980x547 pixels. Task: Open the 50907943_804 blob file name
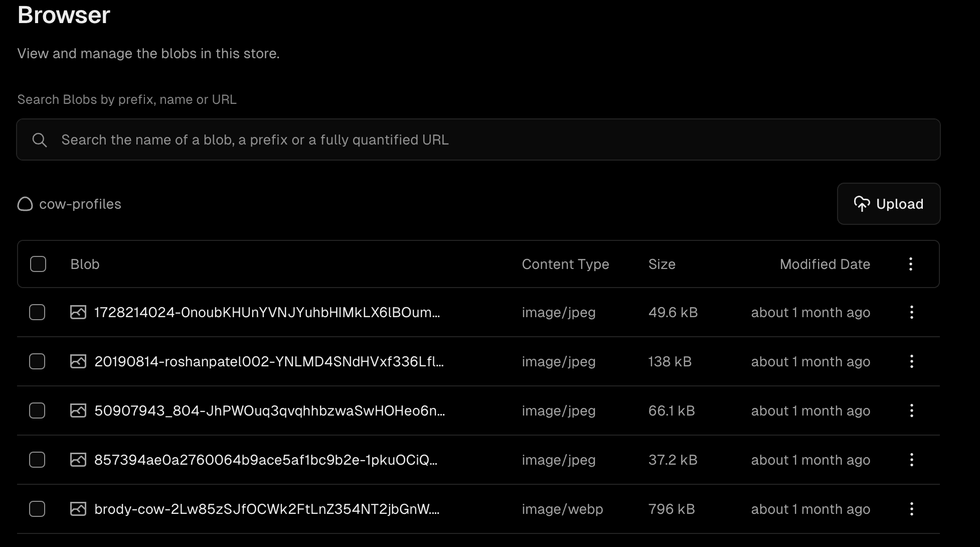(269, 411)
